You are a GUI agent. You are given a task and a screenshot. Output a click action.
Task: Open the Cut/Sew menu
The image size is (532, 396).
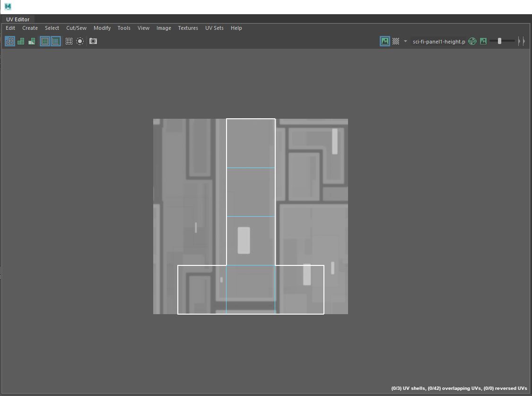pyautogui.click(x=76, y=28)
